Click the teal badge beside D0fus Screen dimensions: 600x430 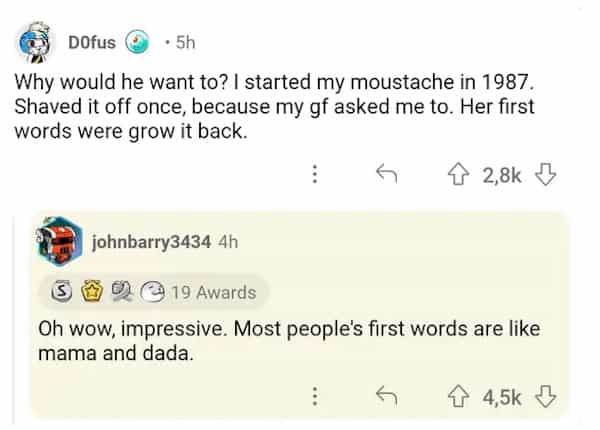138,43
